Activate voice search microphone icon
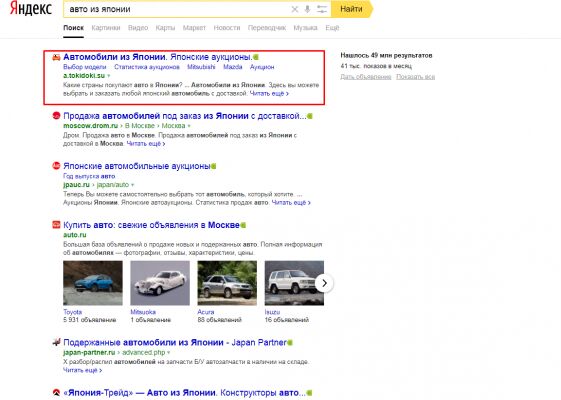This screenshot has height=400, width=561. (x=307, y=9)
